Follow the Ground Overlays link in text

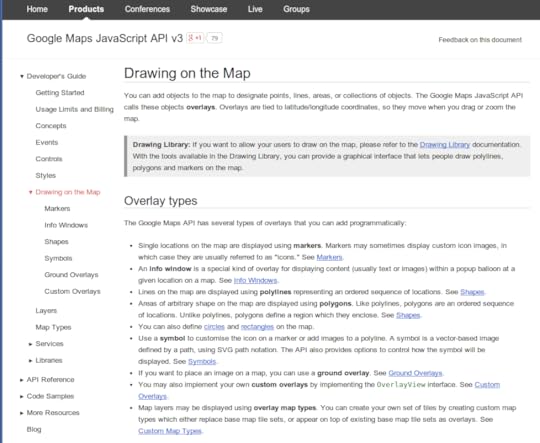415,373
